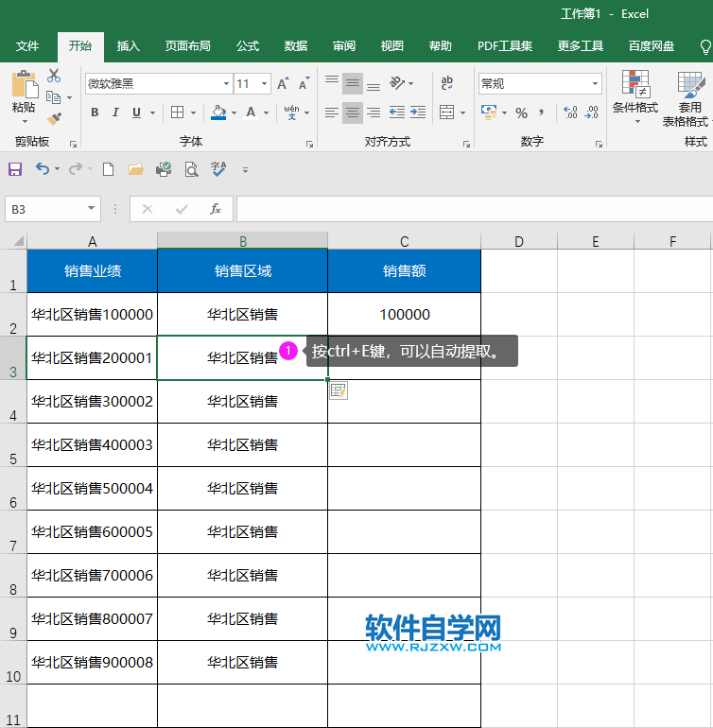Click the Percent Style icon
Screen dimensions: 713x728
[x=521, y=113]
